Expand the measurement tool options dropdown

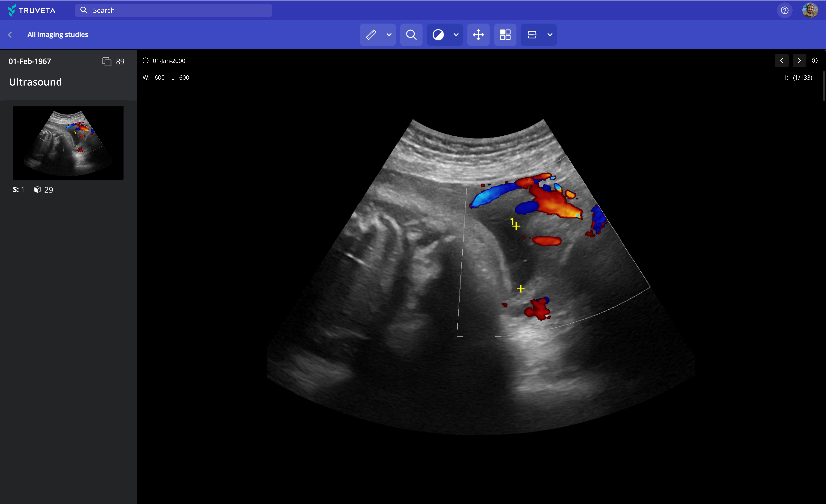(389, 35)
